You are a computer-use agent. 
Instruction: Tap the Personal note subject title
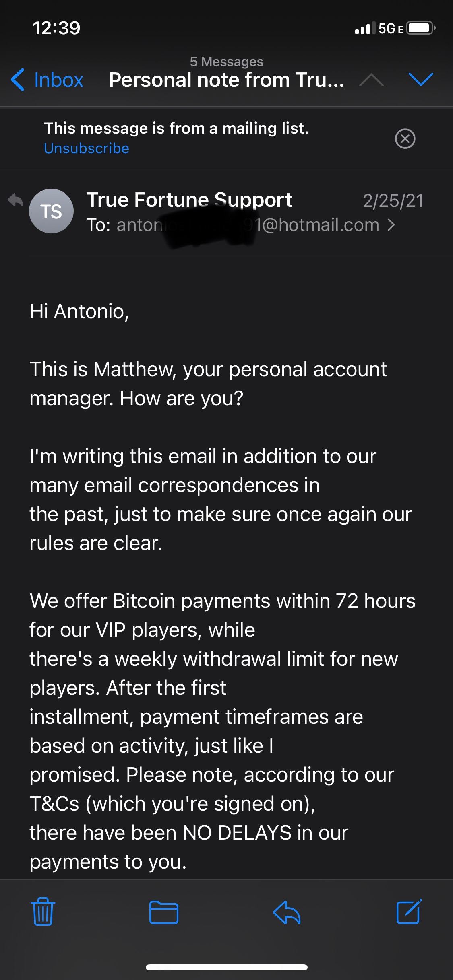point(226,80)
